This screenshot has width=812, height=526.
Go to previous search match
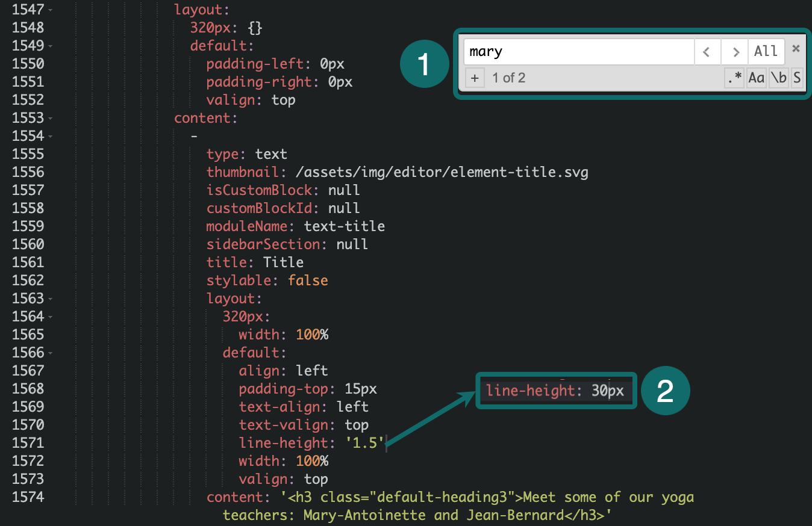708,52
